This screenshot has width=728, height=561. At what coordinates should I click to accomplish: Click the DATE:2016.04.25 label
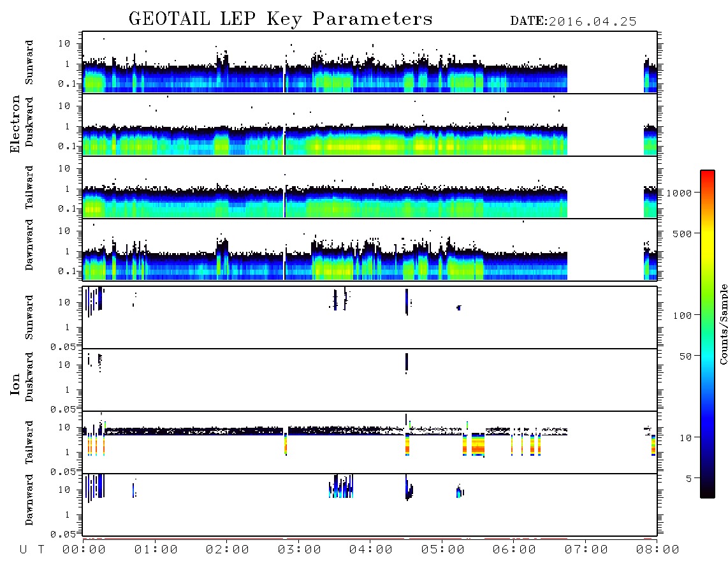[x=573, y=22]
